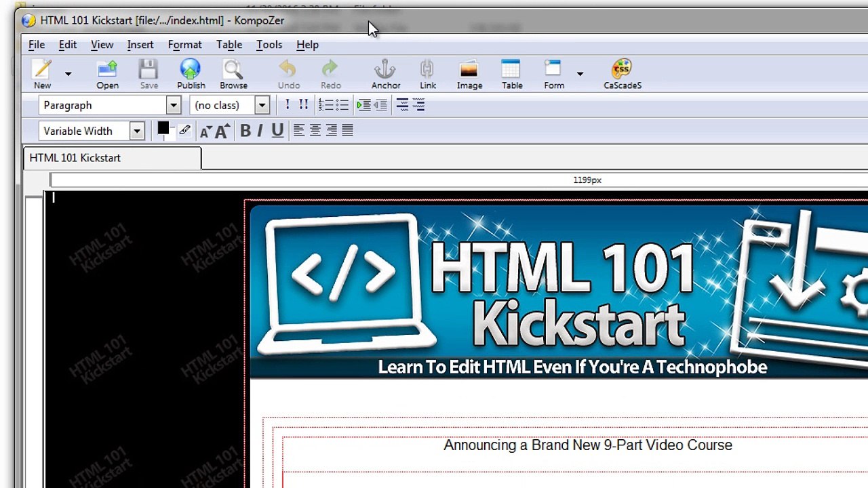Click the Publish globe icon

click(191, 74)
